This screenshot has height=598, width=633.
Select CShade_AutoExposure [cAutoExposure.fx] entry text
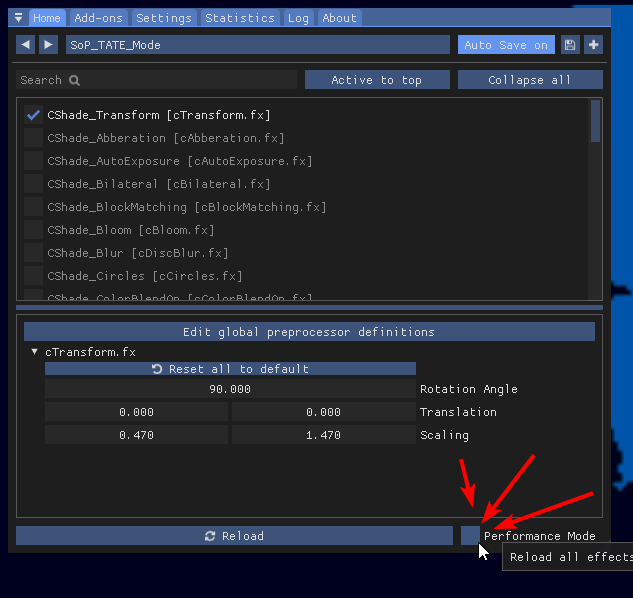(x=180, y=161)
